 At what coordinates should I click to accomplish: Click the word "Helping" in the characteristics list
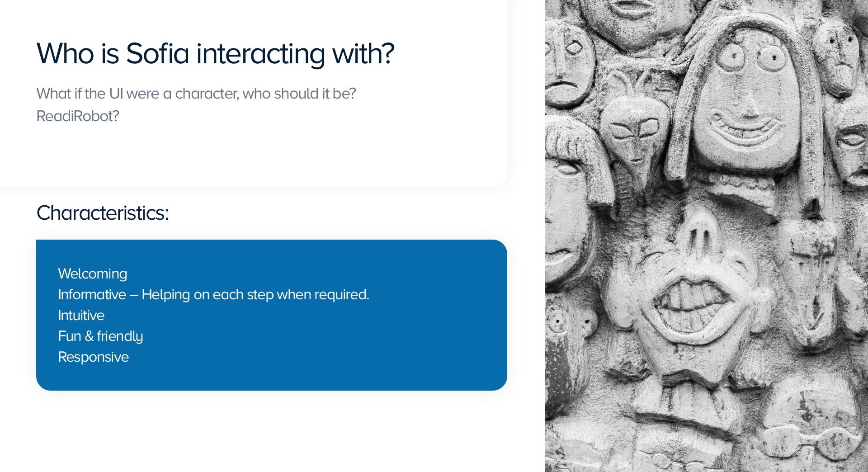[165, 294]
